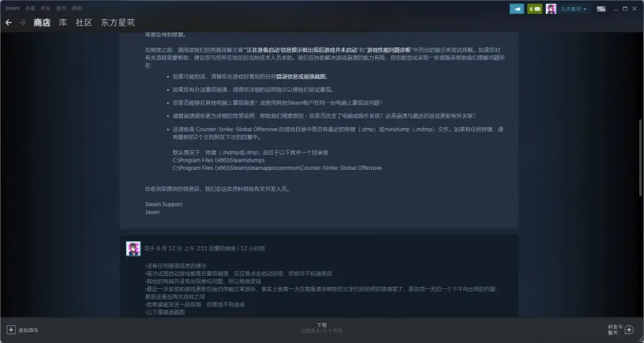This screenshot has width=644, height=343.
Task: Click the line "我希望能发送一段视频，但是我找不到途径"
Action: click(x=195, y=305)
